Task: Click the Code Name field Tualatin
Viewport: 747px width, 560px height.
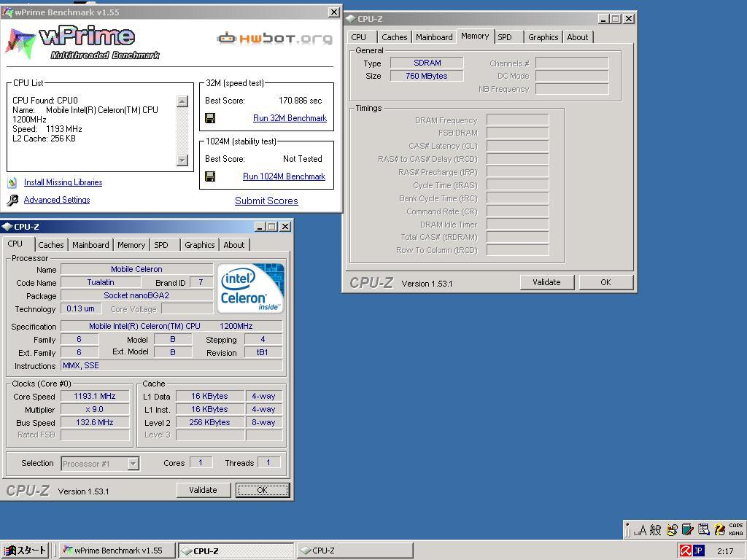Action: tap(101, 282)
